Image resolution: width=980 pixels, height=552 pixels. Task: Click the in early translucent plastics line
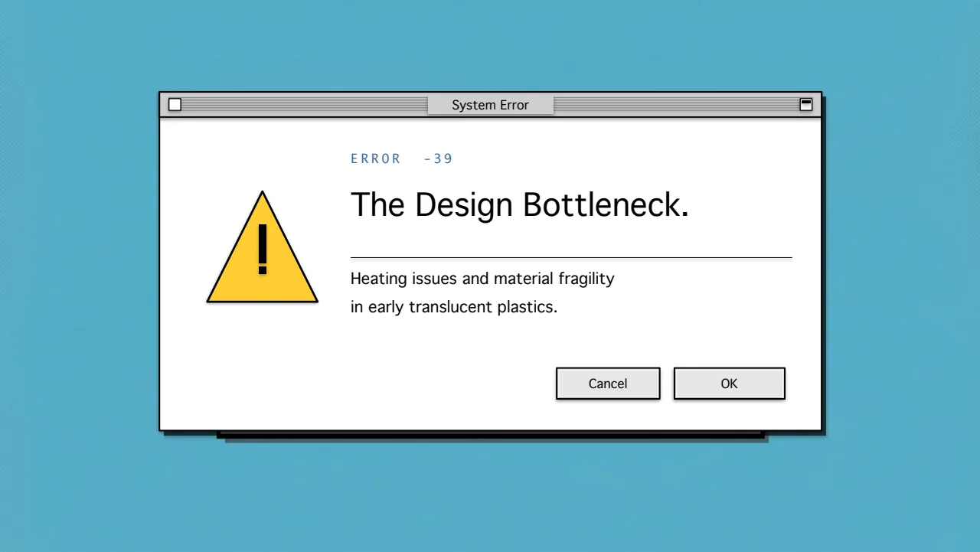tap(454, 308)
